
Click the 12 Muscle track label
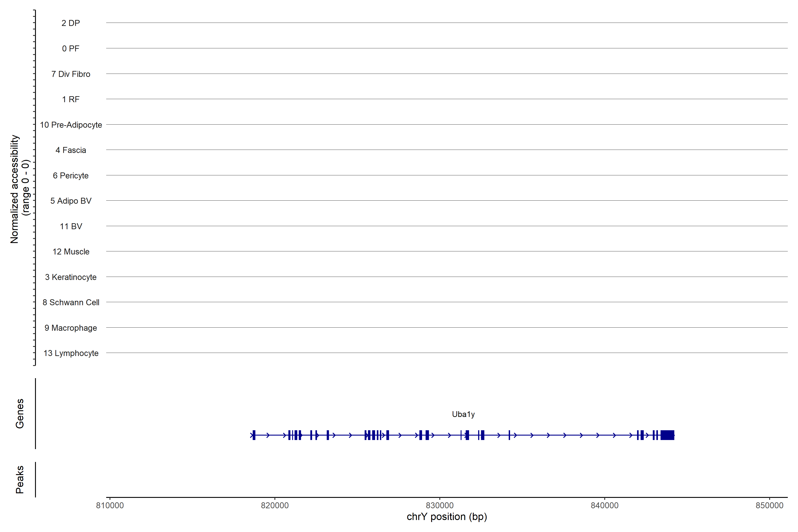pos(70,252)
